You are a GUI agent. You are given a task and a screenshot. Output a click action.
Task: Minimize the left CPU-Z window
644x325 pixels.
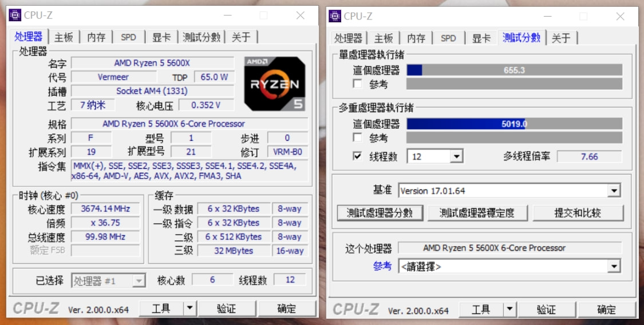(x=227, y=15)
